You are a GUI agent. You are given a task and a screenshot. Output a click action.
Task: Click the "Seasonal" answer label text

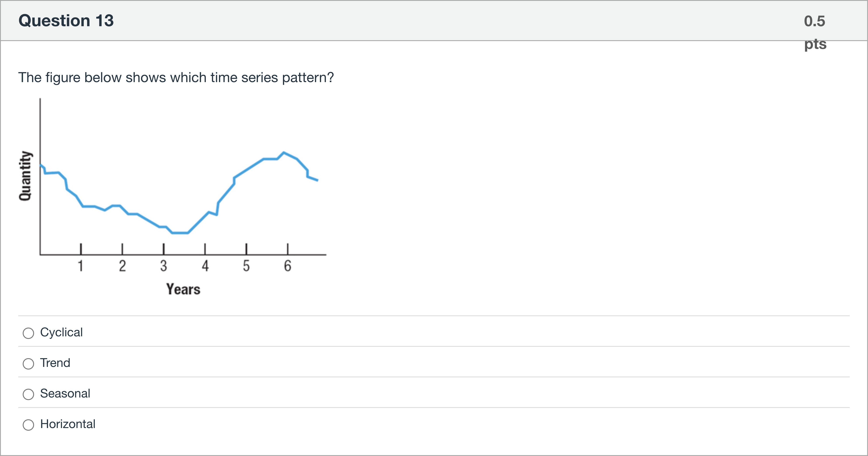(x=65, y=393)
